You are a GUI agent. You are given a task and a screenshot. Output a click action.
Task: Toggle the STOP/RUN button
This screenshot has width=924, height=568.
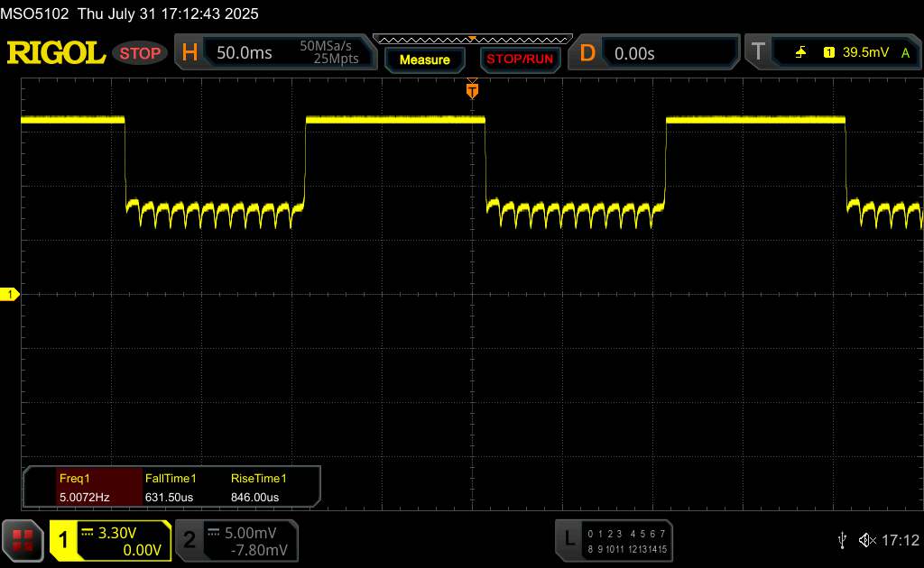click(x=520, y=60)
